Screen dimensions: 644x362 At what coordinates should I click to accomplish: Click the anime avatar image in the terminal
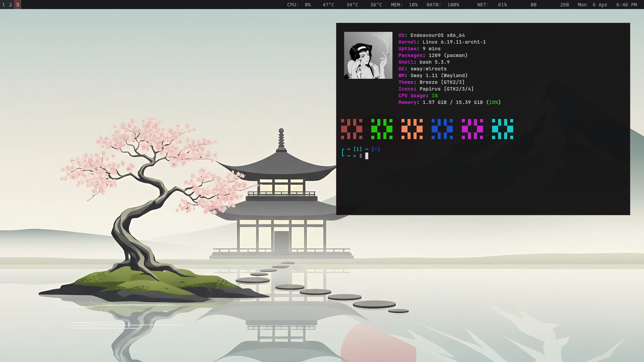(x=368, y=55)
